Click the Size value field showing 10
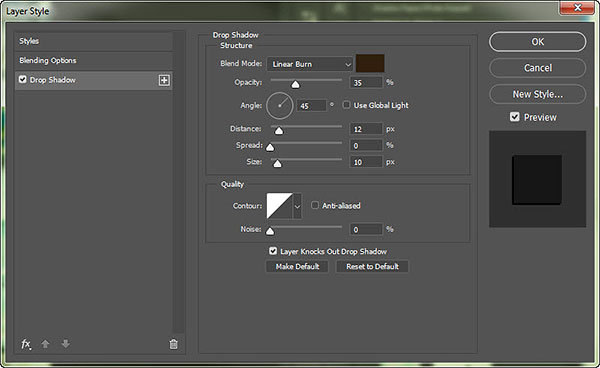The height and width of the screenshot is (368, 600). pos(366,162)
